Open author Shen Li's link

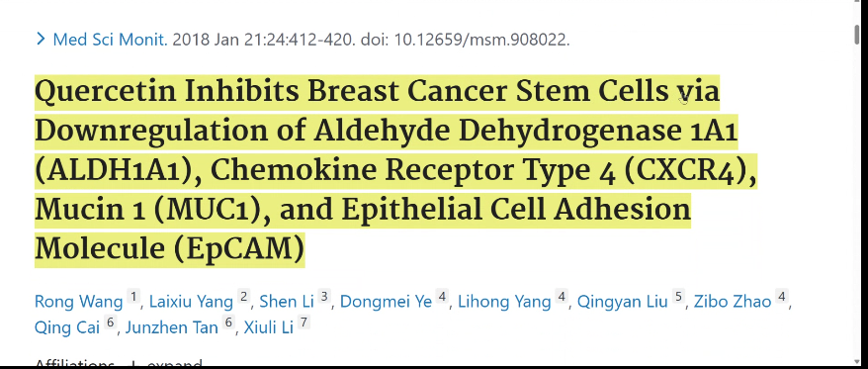[x=286, y=302]
